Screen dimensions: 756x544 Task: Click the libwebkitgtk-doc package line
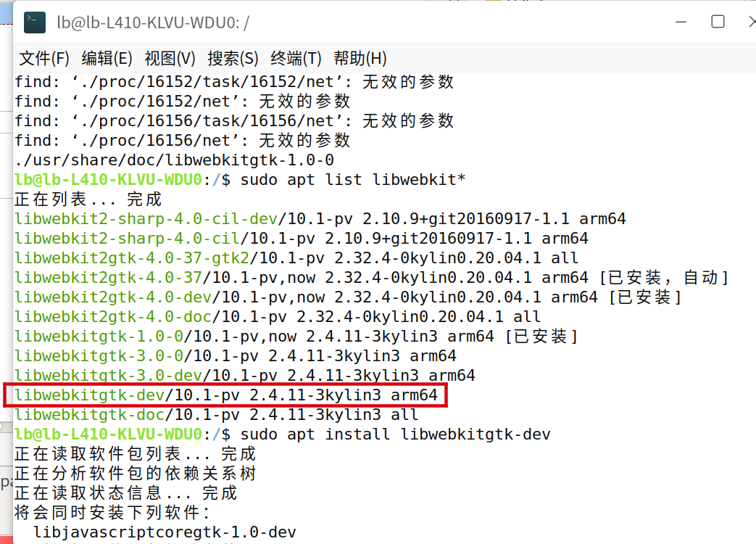(217, 414)
